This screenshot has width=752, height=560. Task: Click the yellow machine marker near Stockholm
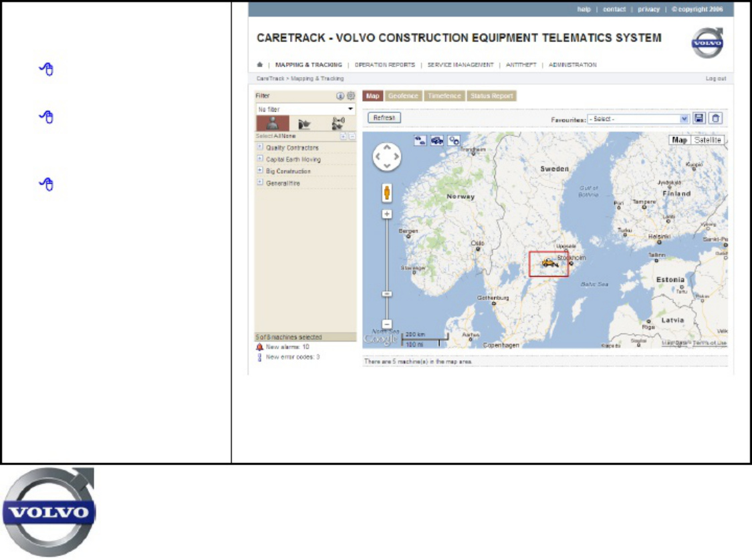pyautogui.click(x=549, y=263)
